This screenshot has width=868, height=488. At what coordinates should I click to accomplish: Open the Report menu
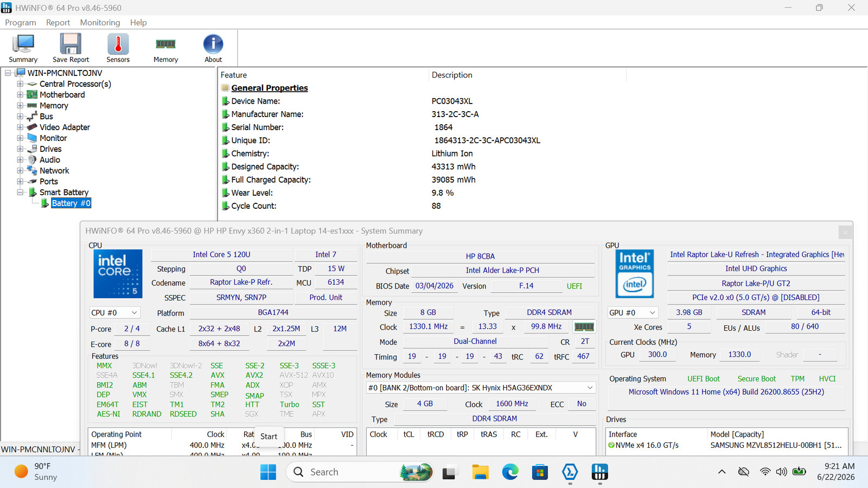click(58, 22)
